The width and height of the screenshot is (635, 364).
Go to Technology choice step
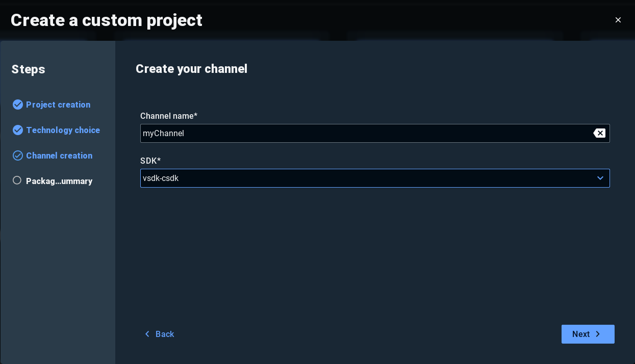point(63,130)
